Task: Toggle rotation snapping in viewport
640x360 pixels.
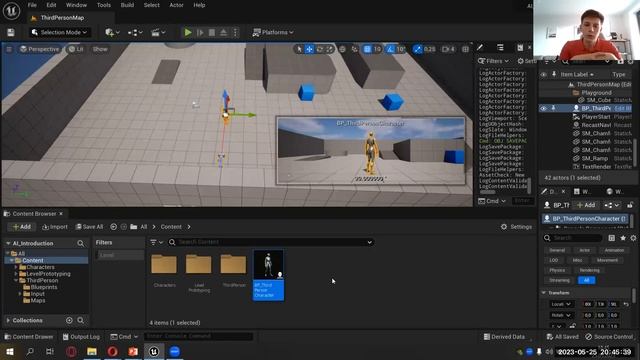Action: (391, 49)
